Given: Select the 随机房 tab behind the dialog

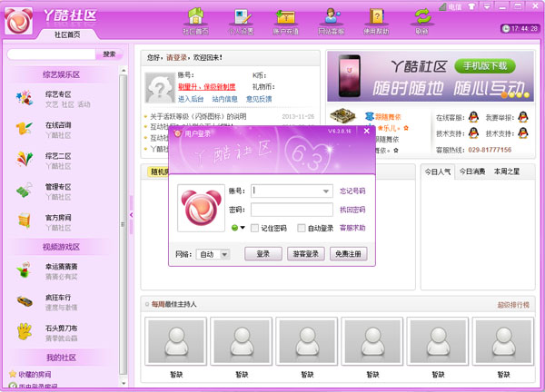Looking at the screenshot, I should [x=158, y=171].
